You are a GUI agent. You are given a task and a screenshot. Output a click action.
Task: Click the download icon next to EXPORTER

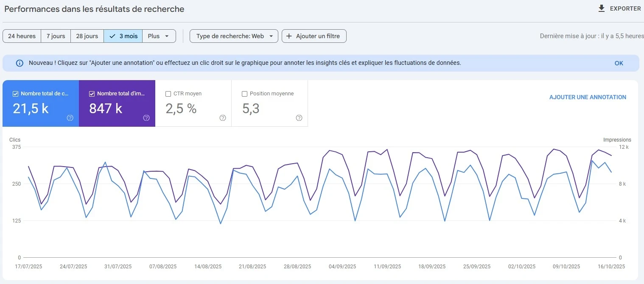(x=601, y=8)
